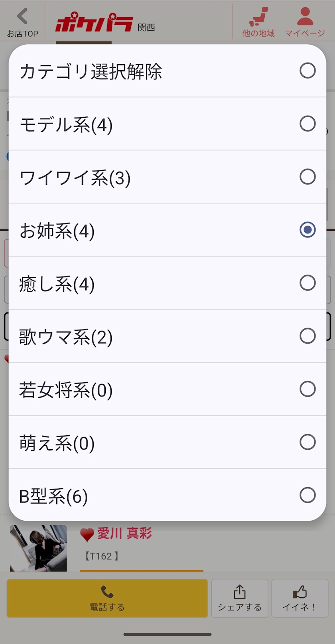Pick 歌ウマ系(2) radio option
The image size is (335, 644).
pos(307,336)
